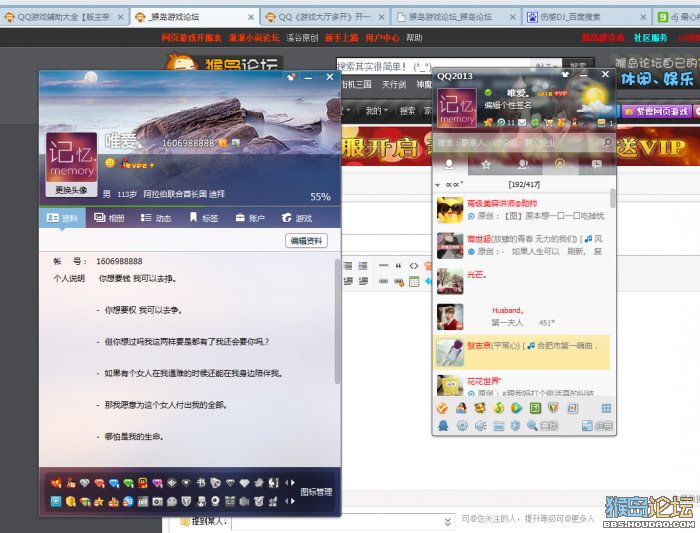Open the green group-buy icon in app tray
Image resolution: width=700 pixels, height=533 pixels.
pos(535,408)
